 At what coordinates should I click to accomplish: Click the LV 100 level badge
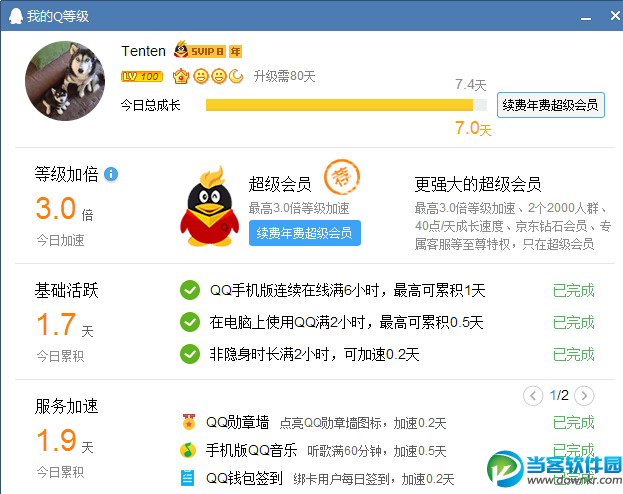point(142,76)
